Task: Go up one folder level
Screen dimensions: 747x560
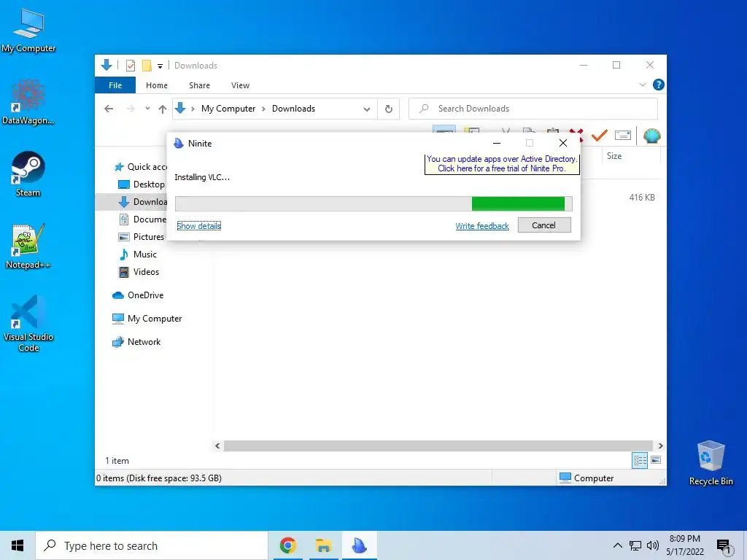Action: (163, 109)
